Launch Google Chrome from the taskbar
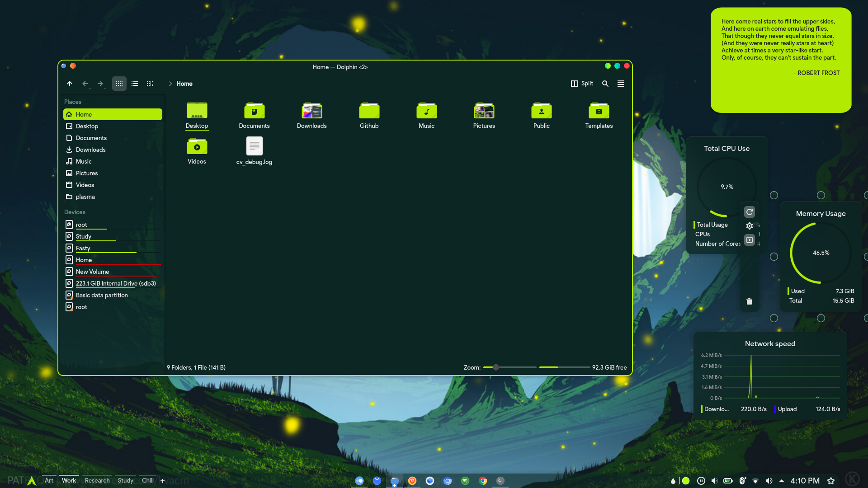The height and width of the screenshot is (488, 868). point(483,481)
